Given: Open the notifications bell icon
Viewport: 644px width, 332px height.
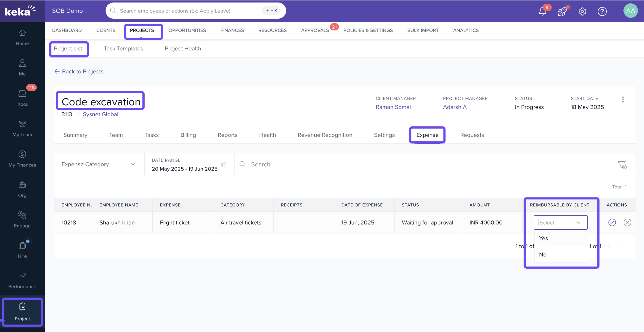Looking at the screenshot, I should (x=542, y=11).
